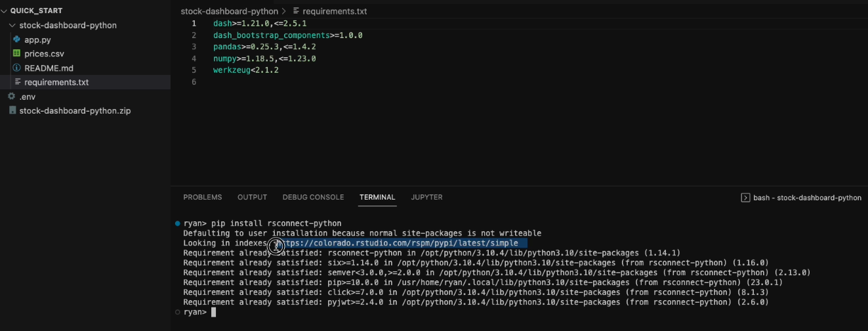Click the dash_bootstrap_components>=1.0.0 line
This screenshot has height=331, width=868.
point(288,35)
